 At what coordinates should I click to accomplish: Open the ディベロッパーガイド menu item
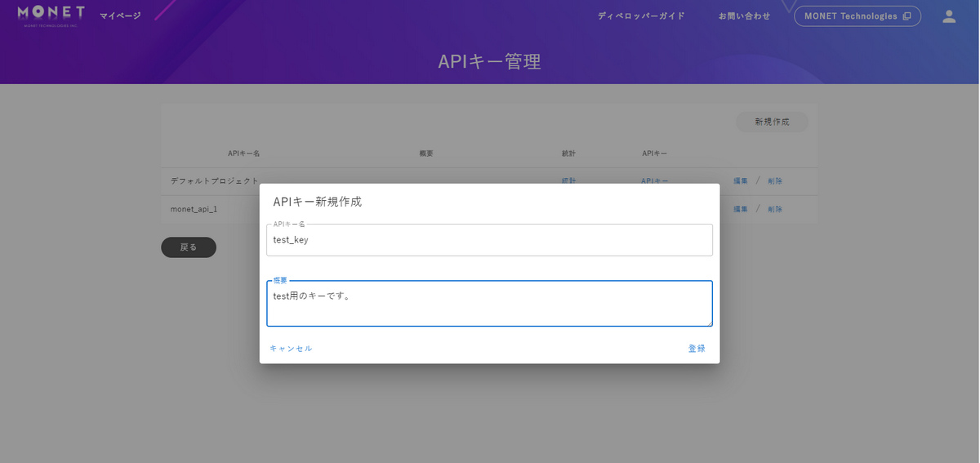(641, 16)
